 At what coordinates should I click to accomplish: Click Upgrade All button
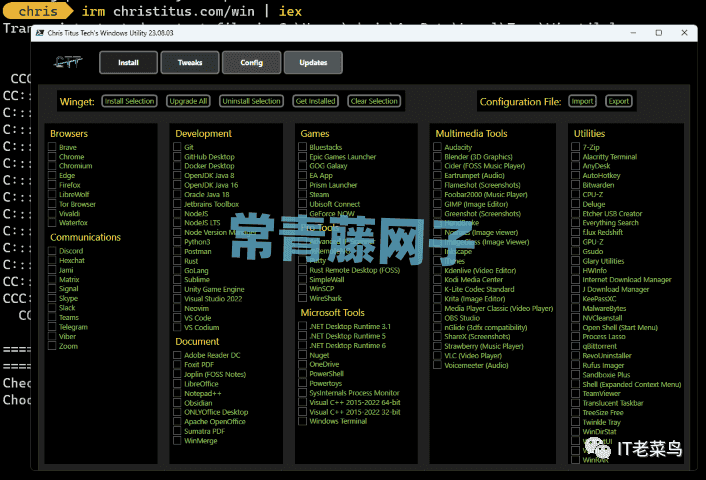click(x=189, y=101)
